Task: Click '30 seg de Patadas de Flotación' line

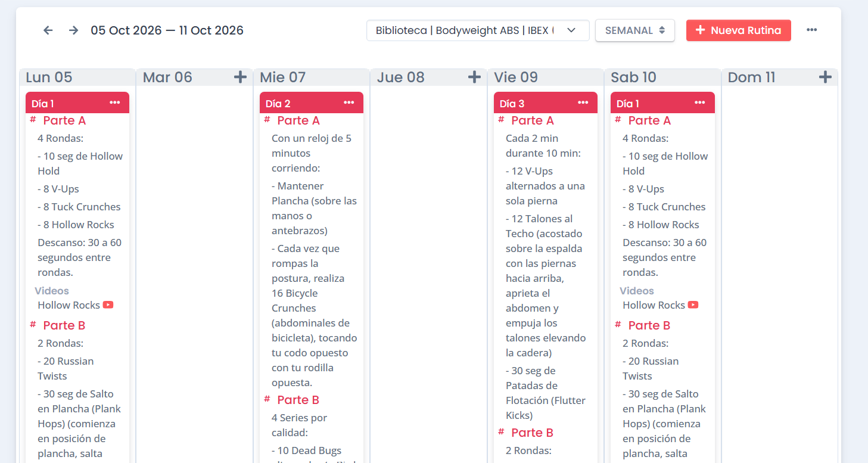Action: click(x=546, y=393)
